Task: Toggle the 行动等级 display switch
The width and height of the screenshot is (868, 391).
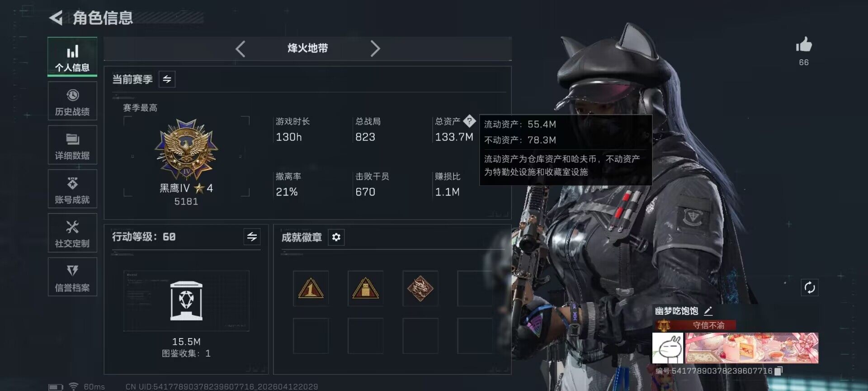Action: pyautogui.click(x=252, y=236)
